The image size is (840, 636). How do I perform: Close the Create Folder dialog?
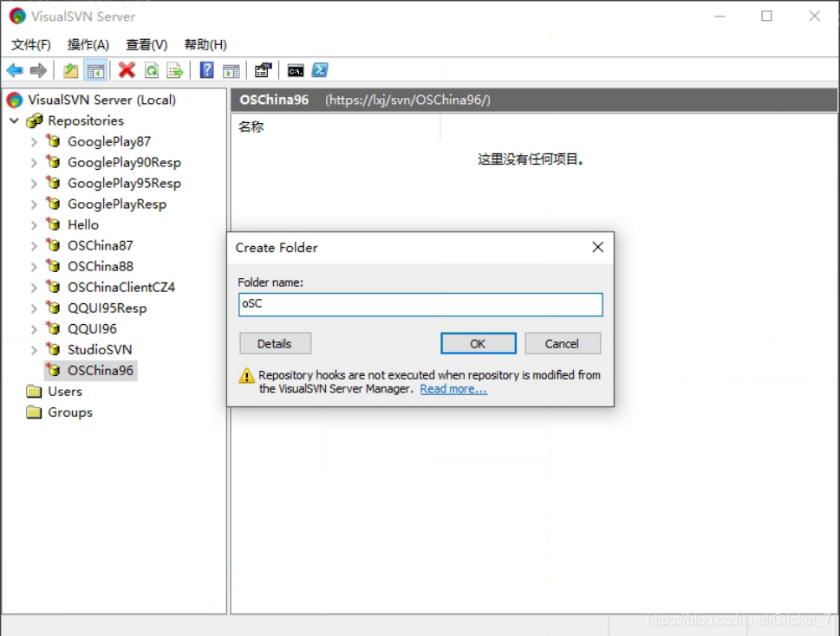click(597, 247)
